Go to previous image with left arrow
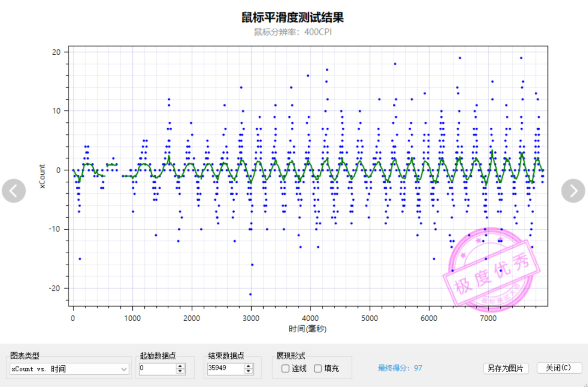 (14, 191)
